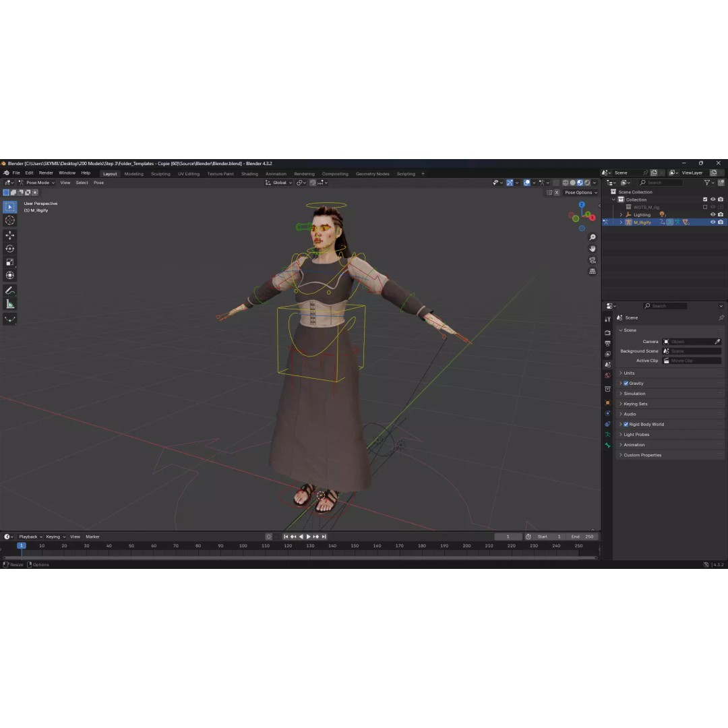Switch to the Animation workspace tab

(x=276, y=174)
